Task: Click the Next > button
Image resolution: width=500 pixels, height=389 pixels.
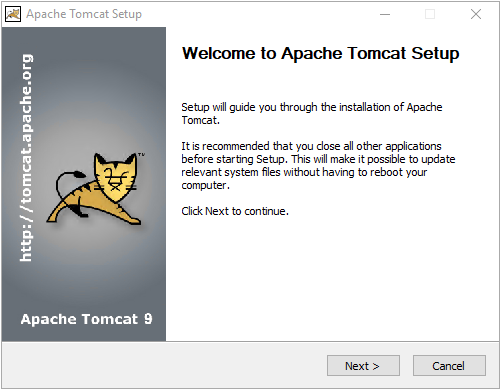Action: click(x=363, y=366)
